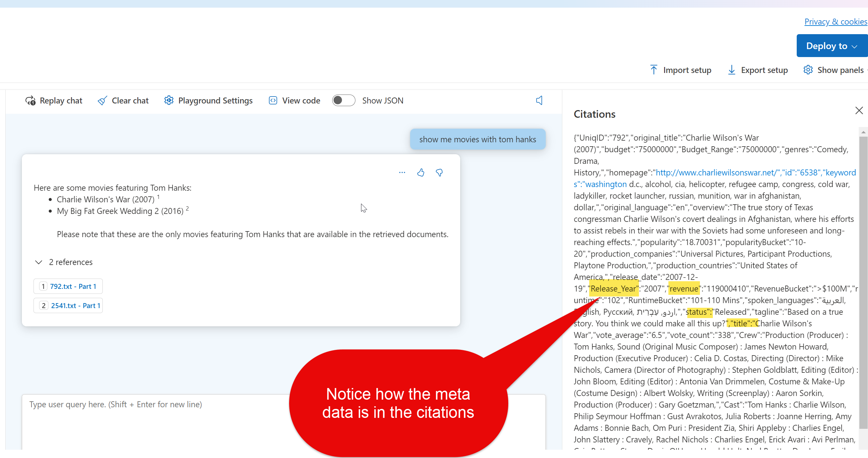This screenshot has width=868, height=458.
Task: Click the Playground Settings label
Action: click(x=215, y=100)
